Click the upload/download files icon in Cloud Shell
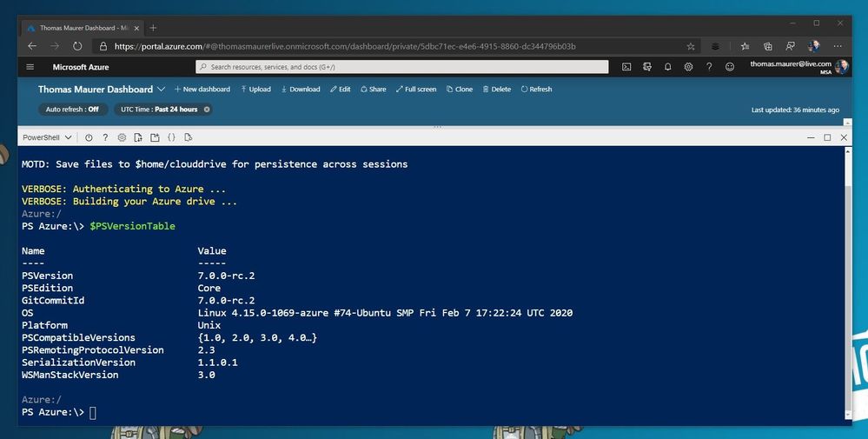Image resolution: width=868 pixels, height=439 pixels. (x=138, y=137)
